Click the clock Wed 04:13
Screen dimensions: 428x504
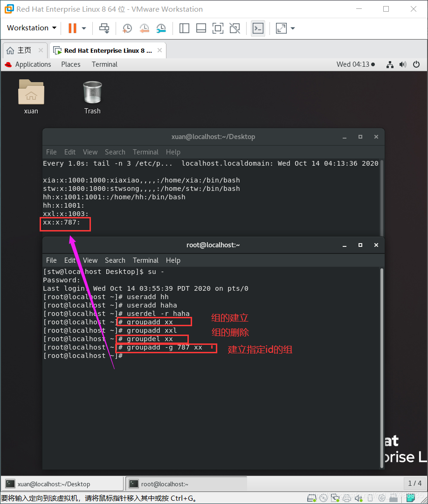click(355, 64)
